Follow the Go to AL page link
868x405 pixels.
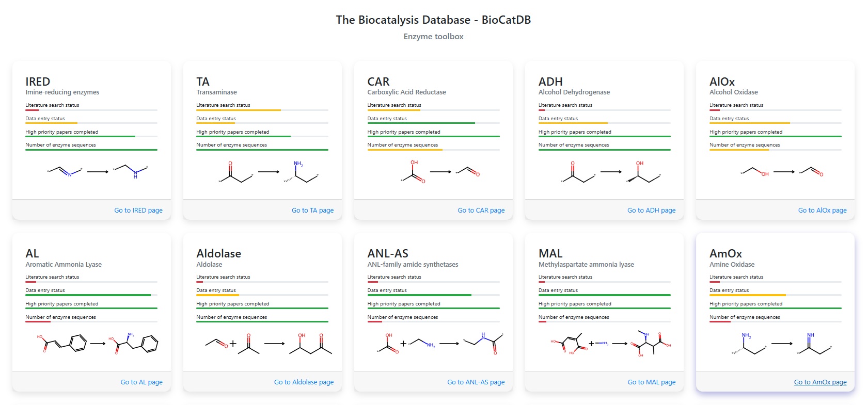141,382
